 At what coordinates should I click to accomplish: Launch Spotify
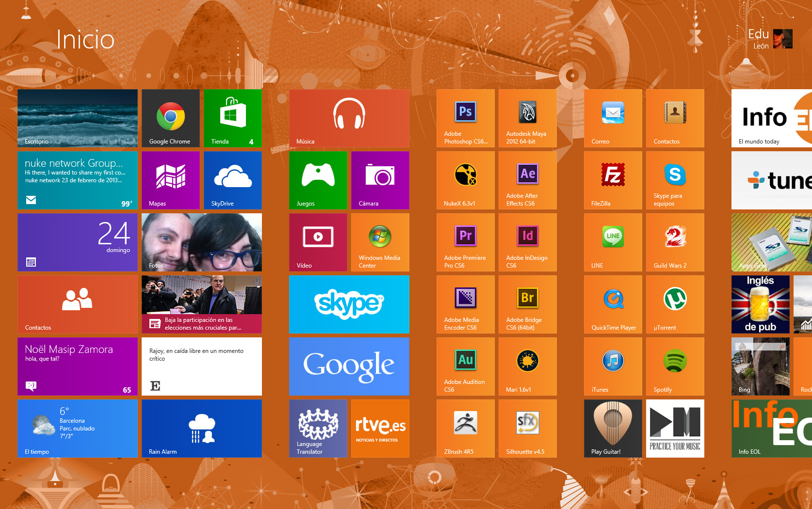(x=675, y=366)
